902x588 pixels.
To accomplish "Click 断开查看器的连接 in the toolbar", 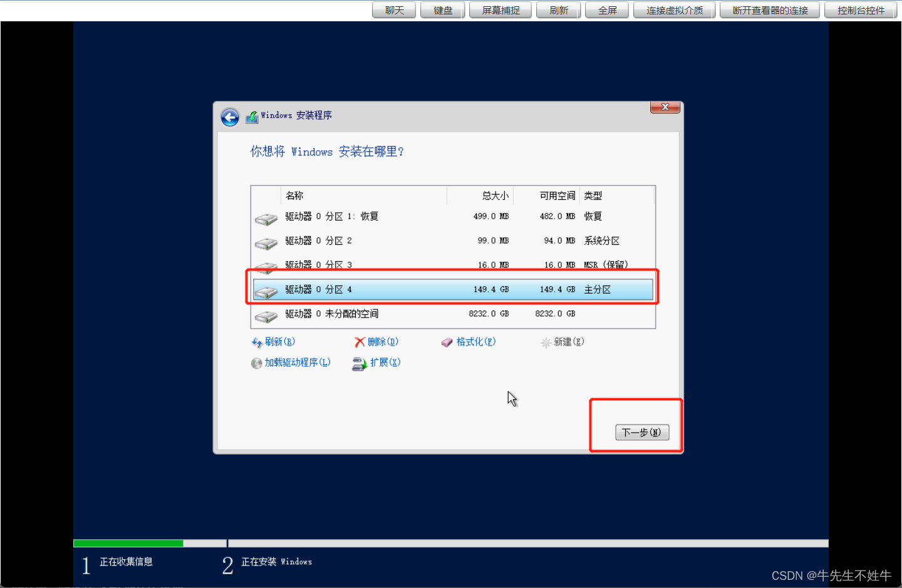I will pos(770,10).
